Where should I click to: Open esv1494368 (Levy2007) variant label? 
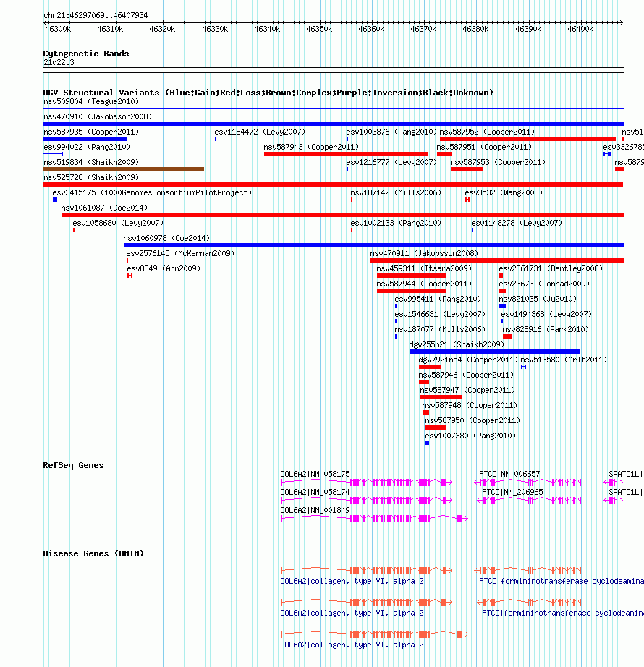546,315
